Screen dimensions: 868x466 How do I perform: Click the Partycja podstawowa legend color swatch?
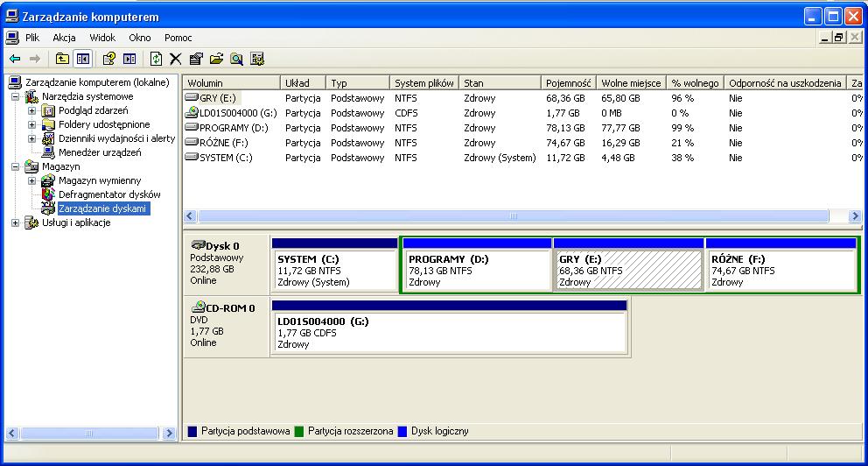[x=192, y=431]
